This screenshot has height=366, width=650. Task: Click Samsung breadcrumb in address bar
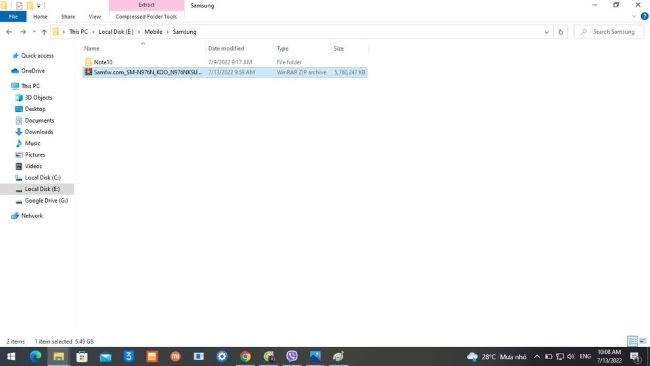point(184,32)
